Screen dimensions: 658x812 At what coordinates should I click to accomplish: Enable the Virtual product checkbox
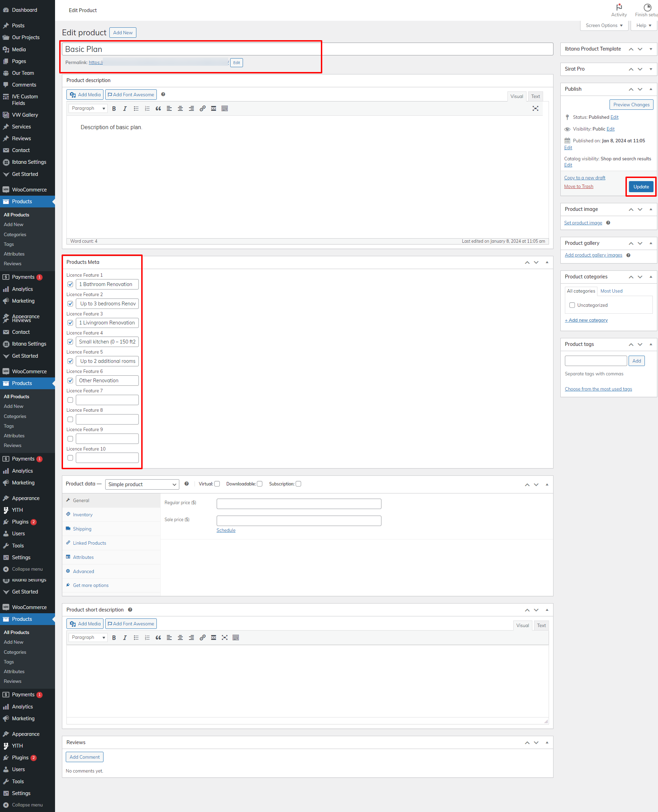pyautogui.click(x=217, y=484)
